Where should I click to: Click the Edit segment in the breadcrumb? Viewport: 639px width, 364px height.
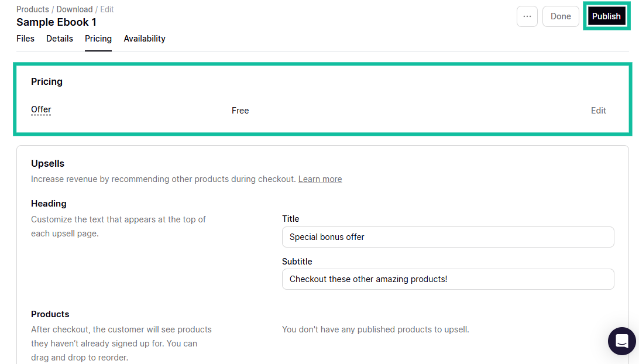106,9
